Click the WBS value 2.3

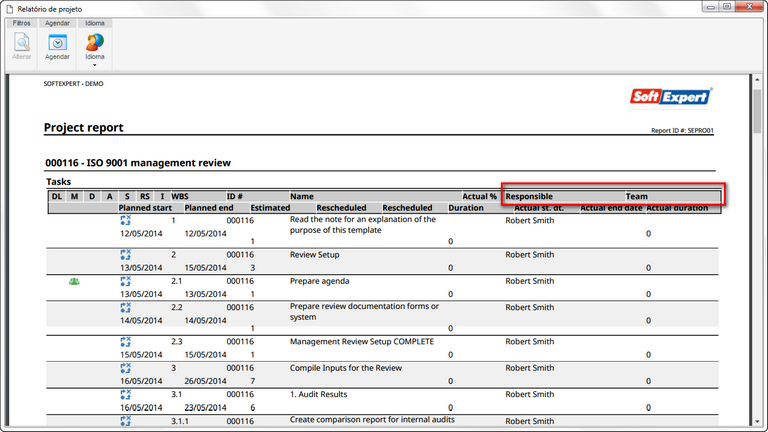[176, 342]
